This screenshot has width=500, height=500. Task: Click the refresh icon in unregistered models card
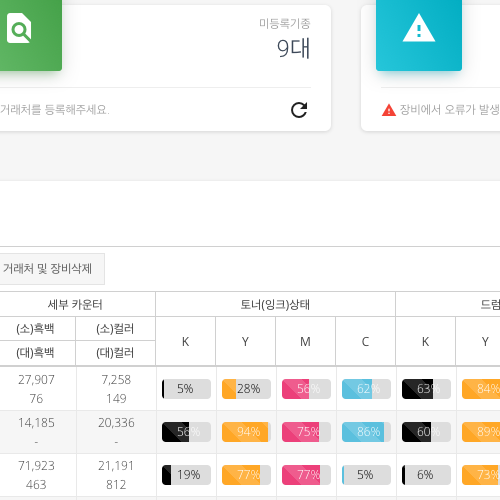(299, 110)
